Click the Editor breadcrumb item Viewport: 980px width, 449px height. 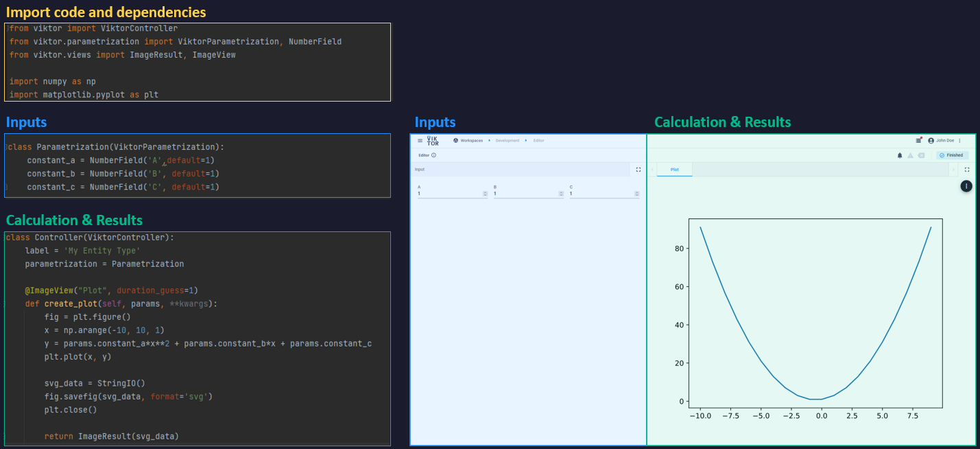tap(539, 141)
